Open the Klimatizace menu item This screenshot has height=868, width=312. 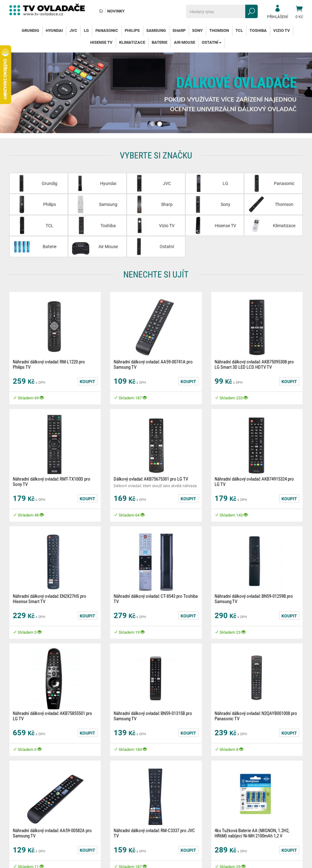(x=132, y=42)
